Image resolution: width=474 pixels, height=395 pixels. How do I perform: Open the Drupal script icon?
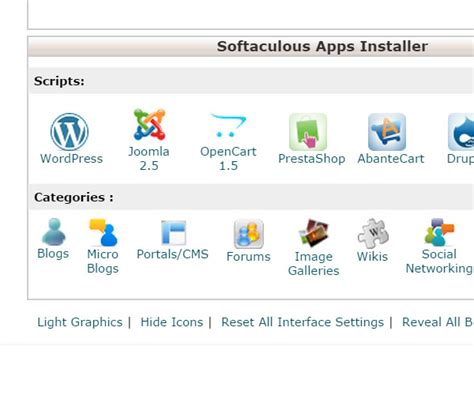[x=461, y=132]
